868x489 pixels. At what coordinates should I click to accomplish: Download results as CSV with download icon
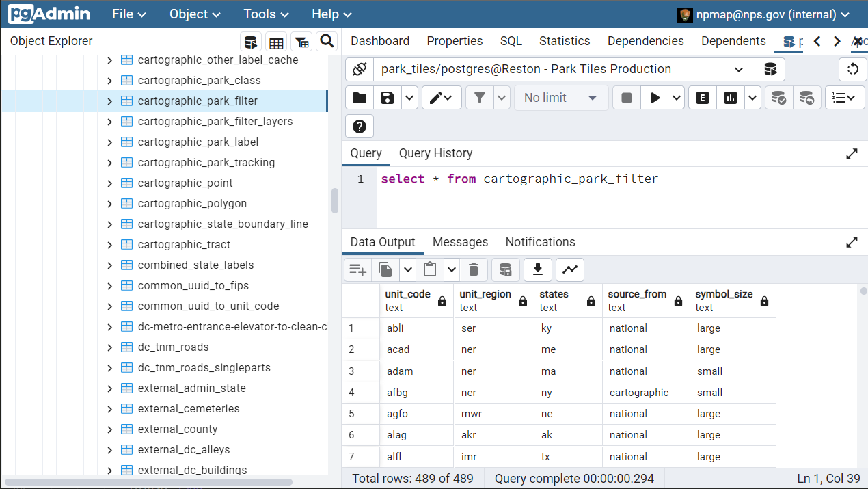point(538,269)
